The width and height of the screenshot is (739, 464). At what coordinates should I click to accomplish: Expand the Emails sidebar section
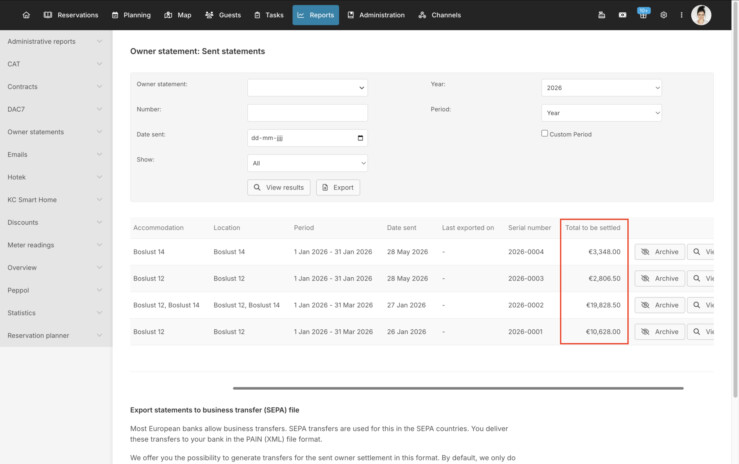coord(56,155)
